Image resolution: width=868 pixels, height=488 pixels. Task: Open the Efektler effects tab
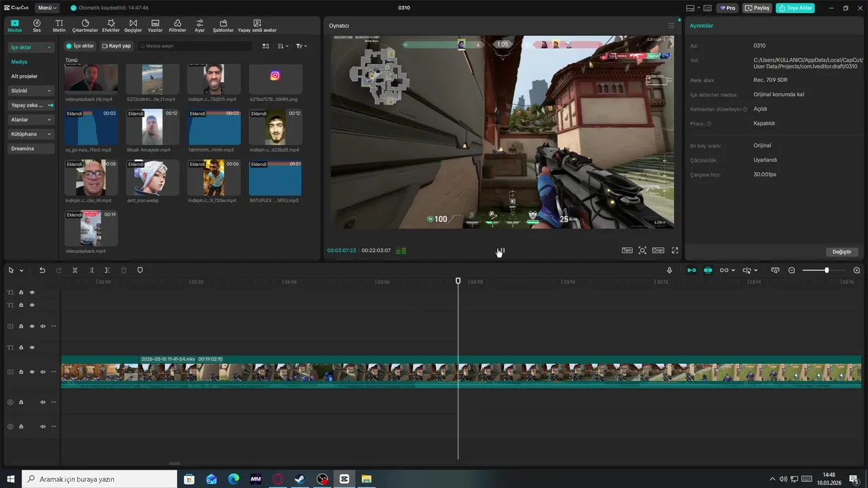(111, 26)
